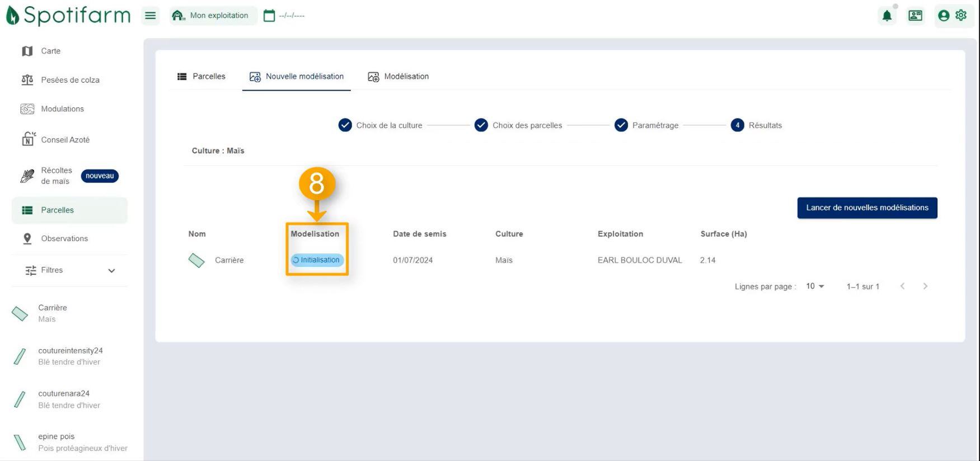Open the Lignes par page dropdown

pyautogui.click(x=815, y=286)
